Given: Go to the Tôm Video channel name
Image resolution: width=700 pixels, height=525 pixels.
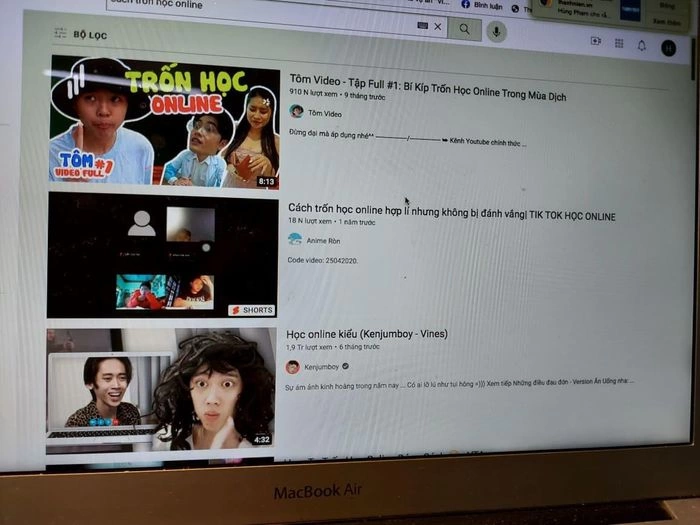Looking at the screenshot, I should coord(325,114).
